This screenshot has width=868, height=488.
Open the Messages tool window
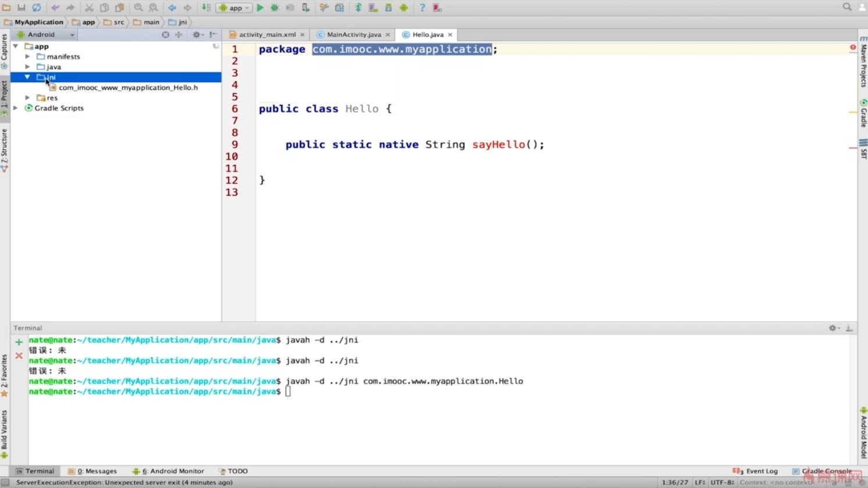click(x=92, y=471)
